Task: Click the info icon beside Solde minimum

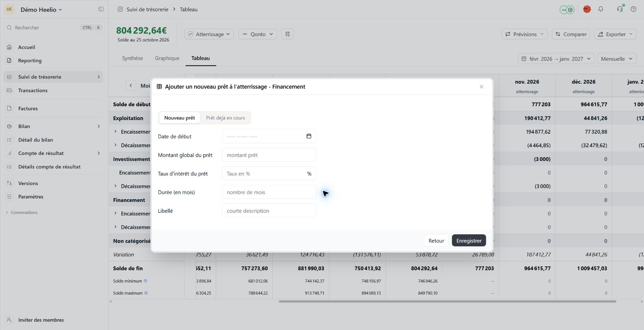Action: (146, 281)
